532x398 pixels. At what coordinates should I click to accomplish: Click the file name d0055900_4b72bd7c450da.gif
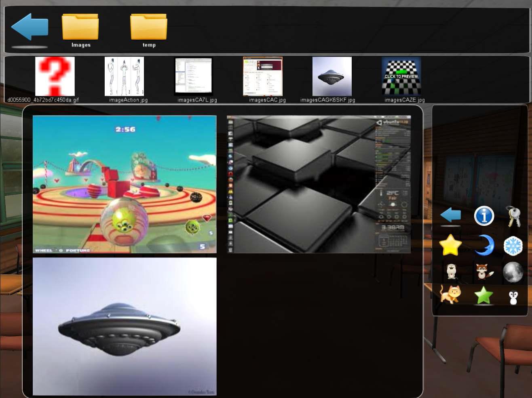(43, 100)
